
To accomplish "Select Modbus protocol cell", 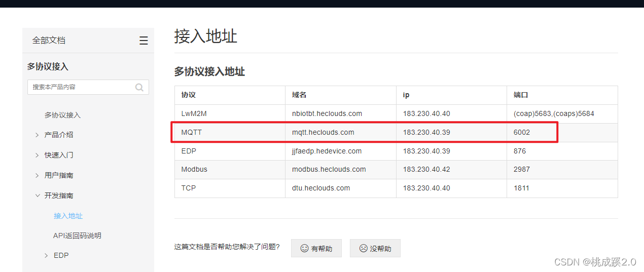I will (230, 169).
